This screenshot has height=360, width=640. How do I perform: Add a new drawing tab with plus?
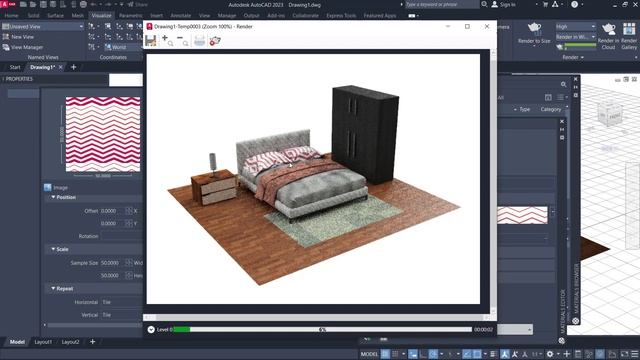73,67
